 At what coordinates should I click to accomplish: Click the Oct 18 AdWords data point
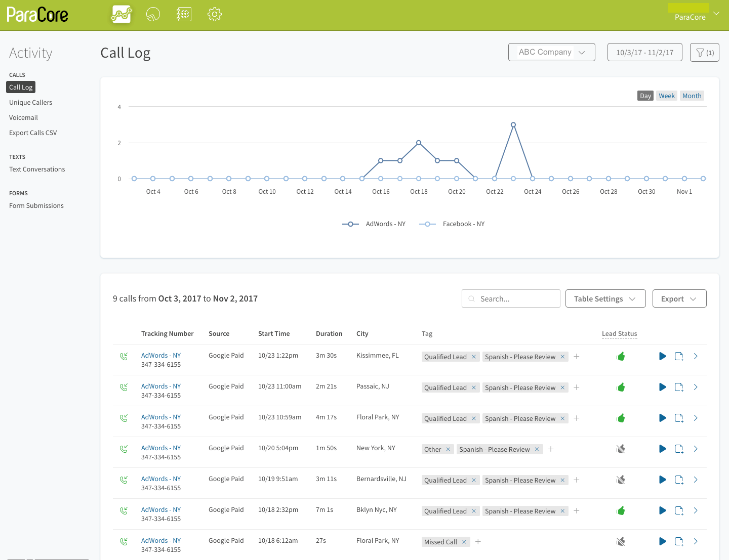(419, 143)
